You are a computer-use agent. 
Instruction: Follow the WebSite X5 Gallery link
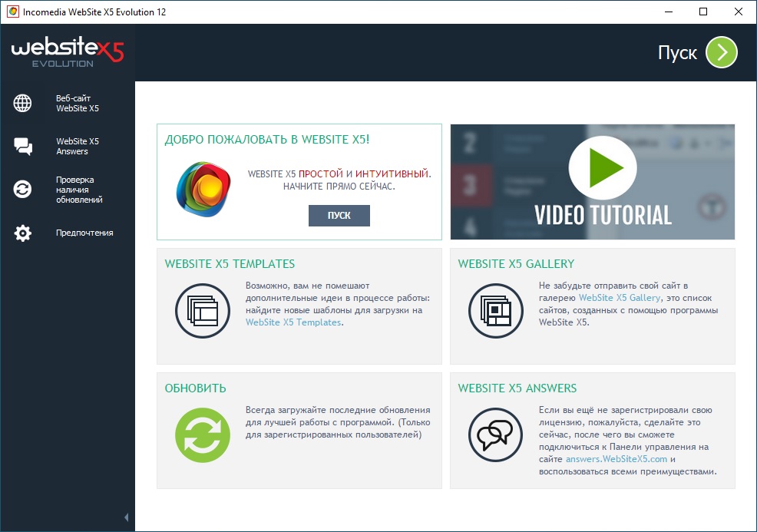[619, 297]
